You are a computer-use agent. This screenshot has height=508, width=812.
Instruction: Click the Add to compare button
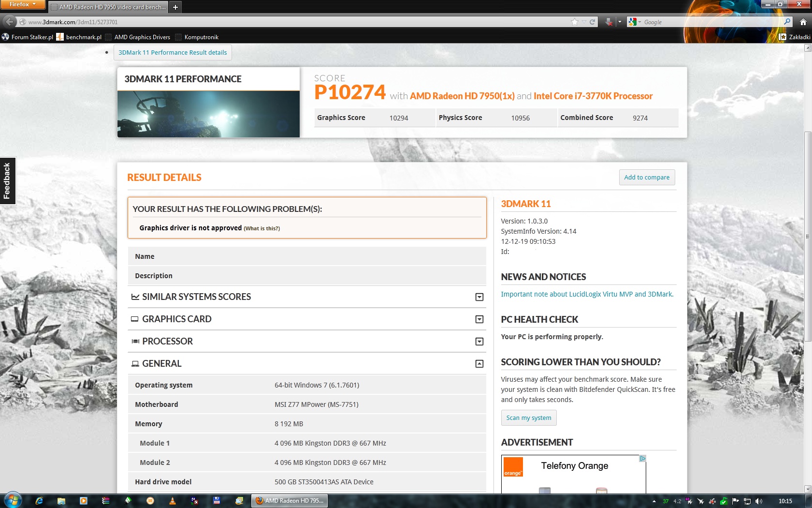tap(647, 177)
